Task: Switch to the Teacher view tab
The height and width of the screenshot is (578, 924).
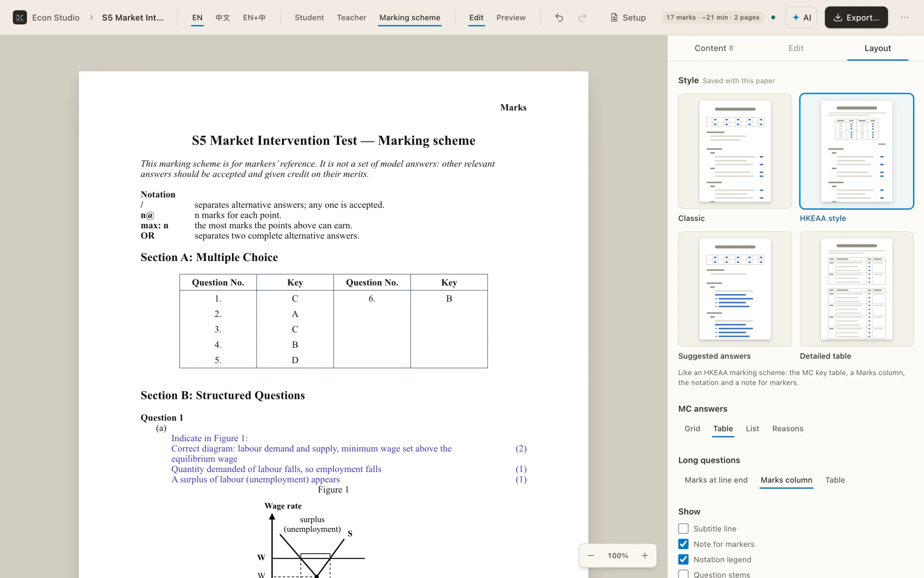Action: tap(351, 17)
